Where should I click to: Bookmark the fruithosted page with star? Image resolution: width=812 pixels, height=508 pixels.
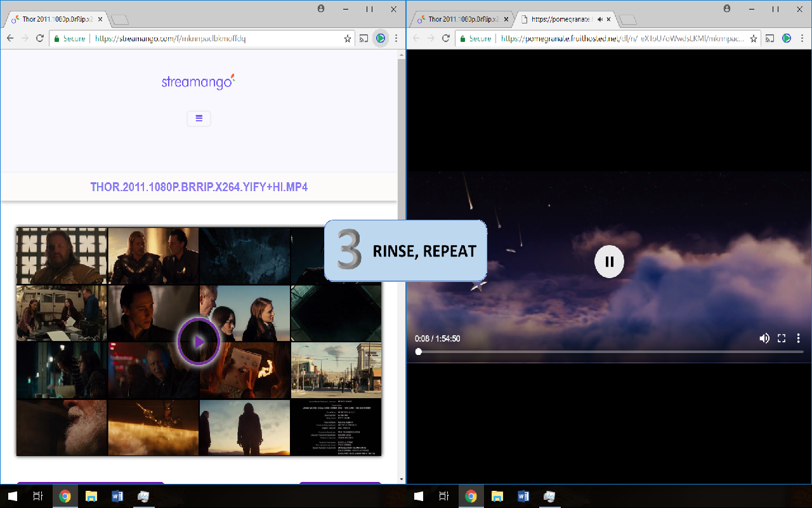pos(754,39)
